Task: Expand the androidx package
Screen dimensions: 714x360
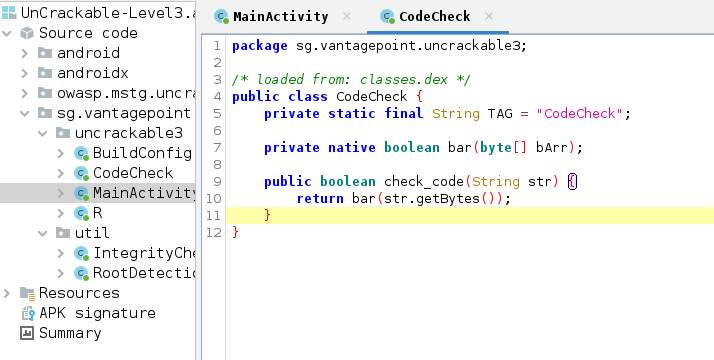Action: (x=25, y=73)
